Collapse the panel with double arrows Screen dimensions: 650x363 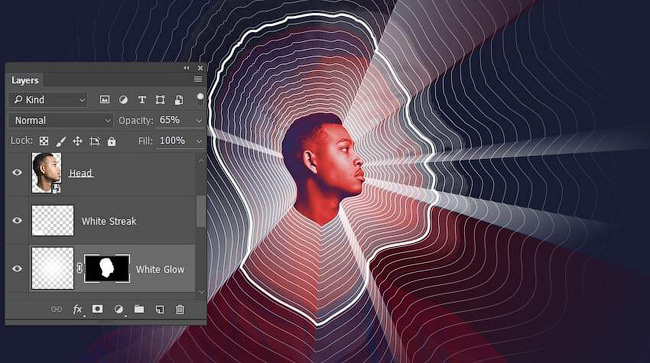click(186, 68)
